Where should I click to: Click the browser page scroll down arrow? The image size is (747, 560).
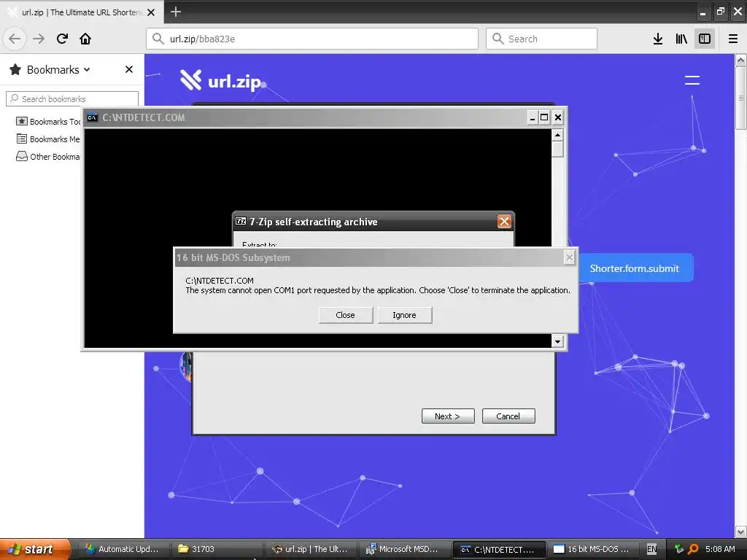click(x=740, y=532)
